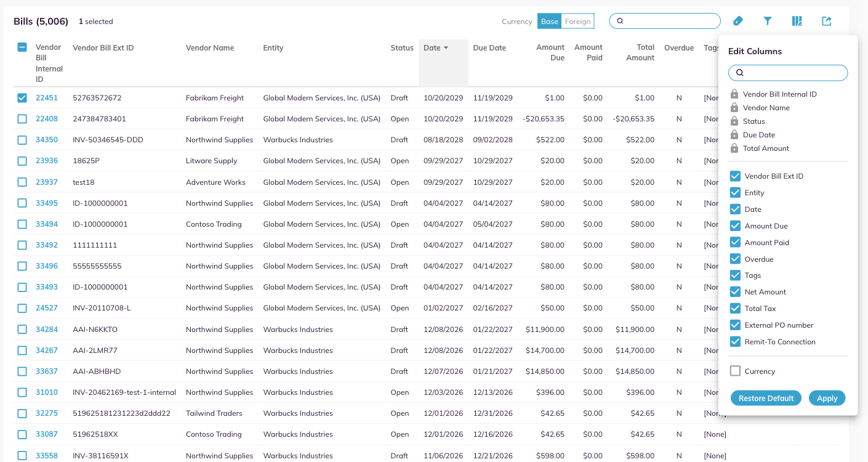Open bill 31010 link
Viewport: 868px width, 462px height.
click(x=47, y=392)
